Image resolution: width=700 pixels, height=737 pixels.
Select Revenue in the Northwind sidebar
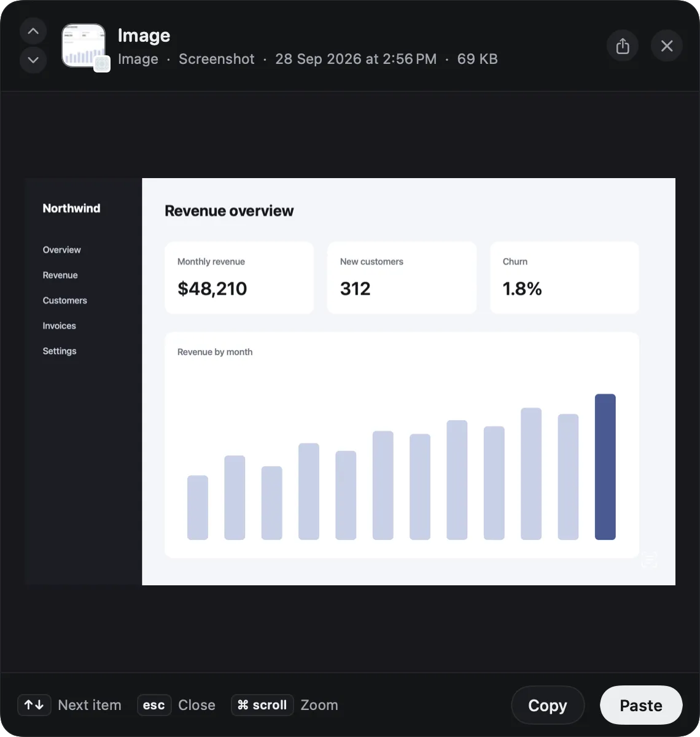point(60,275)
